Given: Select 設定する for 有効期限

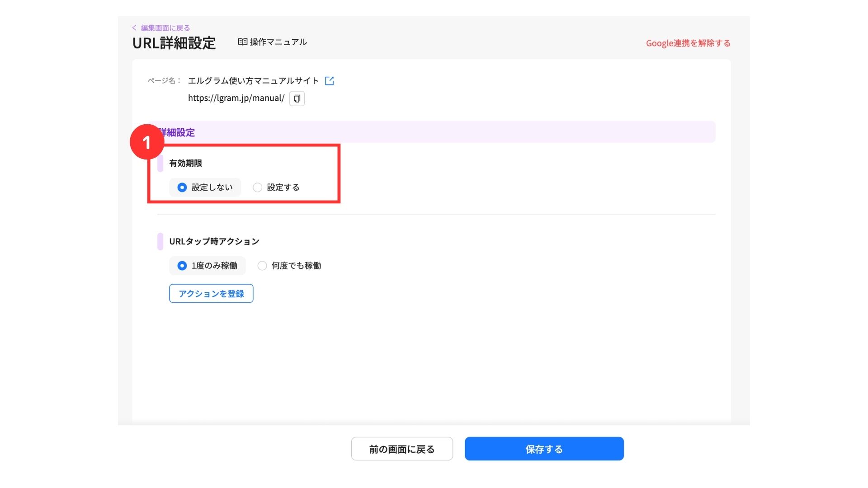Looking at the screenshot, I should click(258, 188).
